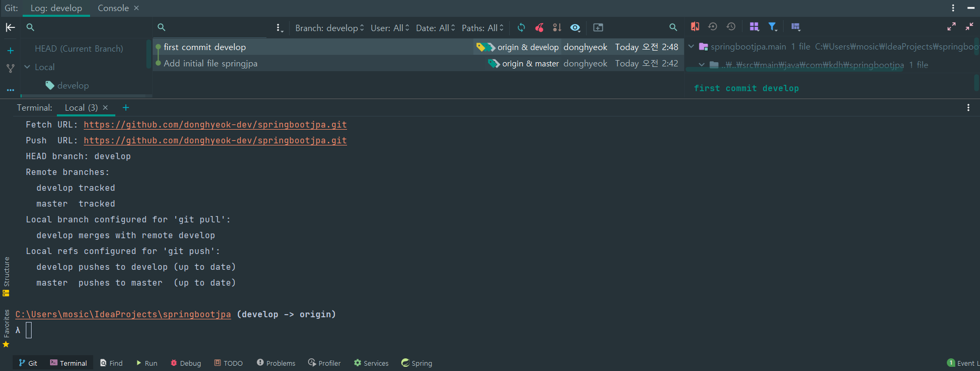The width and height of the screenshot is (980, 371).
Task: Open the Run tool window
Action: (x=146, y=363)
